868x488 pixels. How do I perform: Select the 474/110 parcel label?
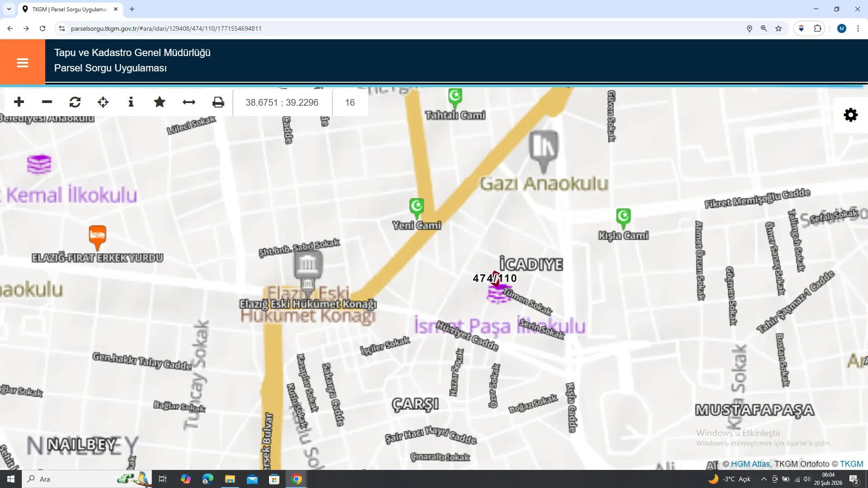click(495, 278)
